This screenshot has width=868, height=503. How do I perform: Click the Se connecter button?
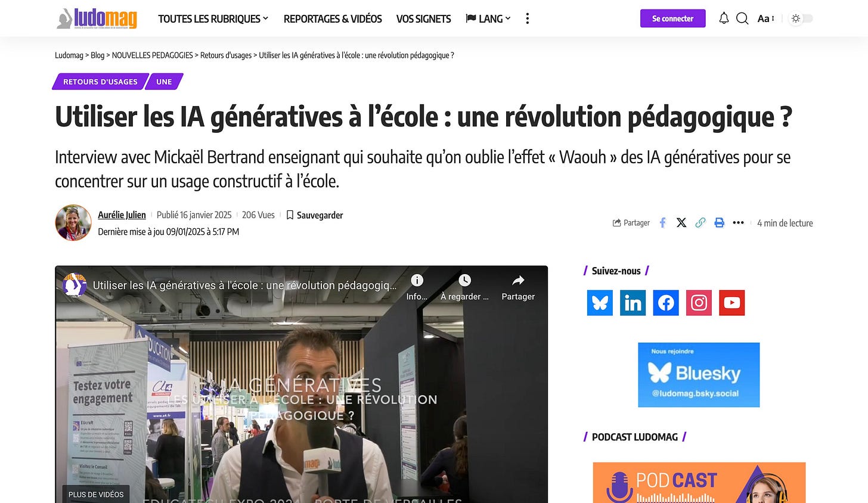click(x=672, y=18)
